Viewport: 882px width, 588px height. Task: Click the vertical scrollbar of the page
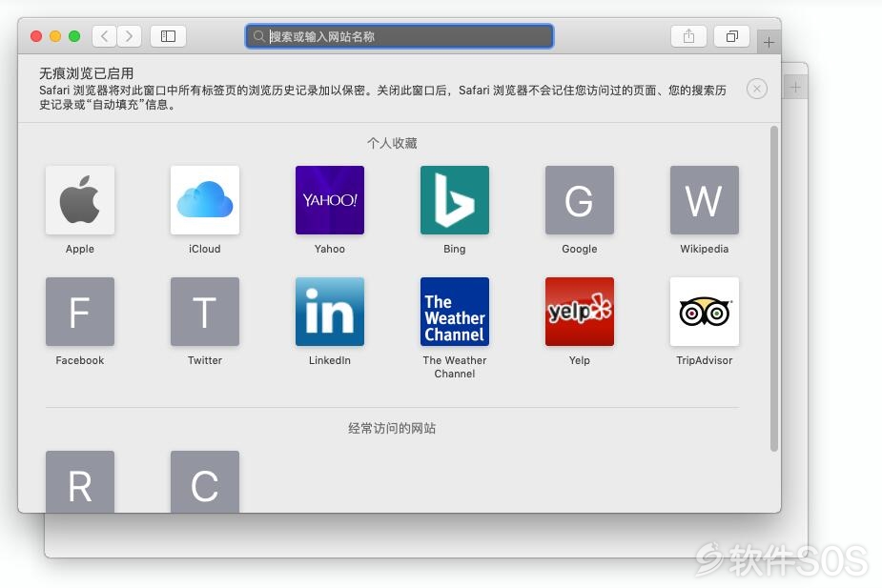coord(774,289)
